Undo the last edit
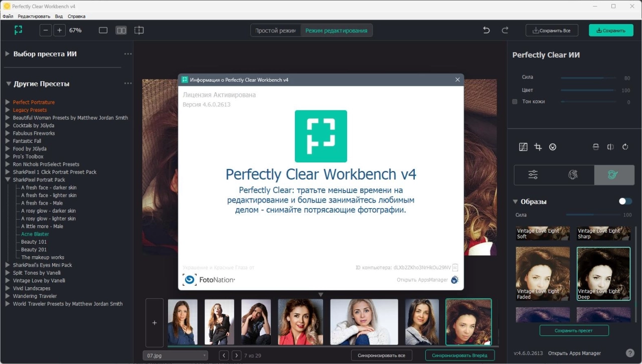The image size is (642, 364). (486, 30)
